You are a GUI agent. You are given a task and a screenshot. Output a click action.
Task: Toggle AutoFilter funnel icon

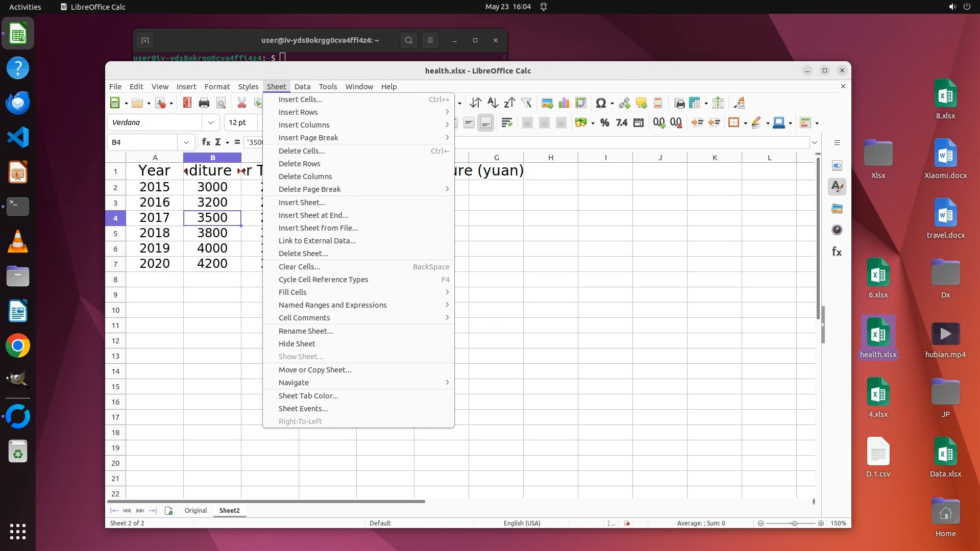pyautogui.click(x=526, y=103)
